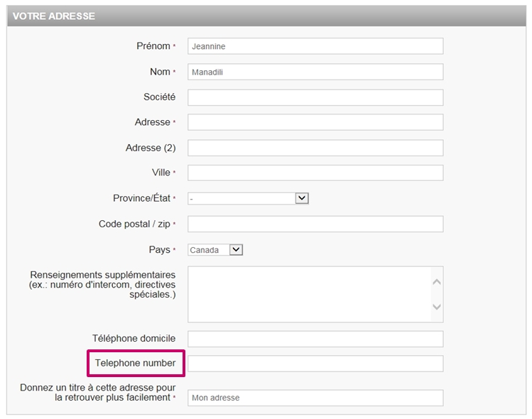The image size is (532, 419).
Task: Focus the Téléphone domicile input field
Action: (x=315, y=339)
